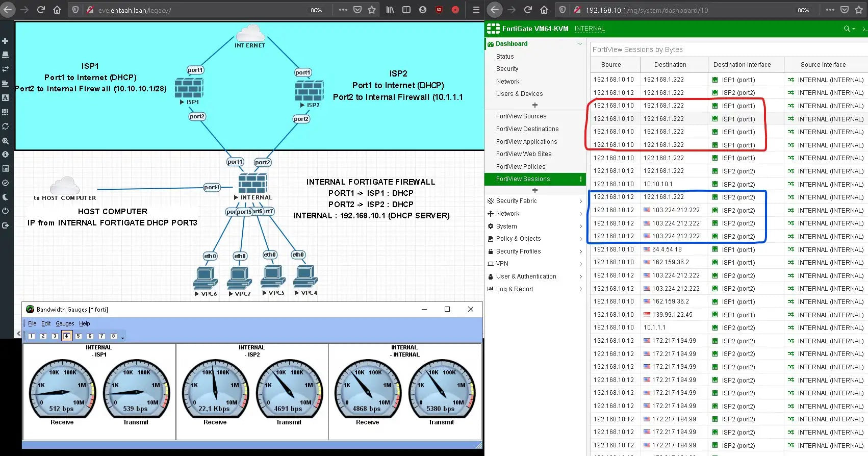Add dashboard with plus below Users & Devices
The width and height of the screenshot is (868, 456).
tap(535, 105)
